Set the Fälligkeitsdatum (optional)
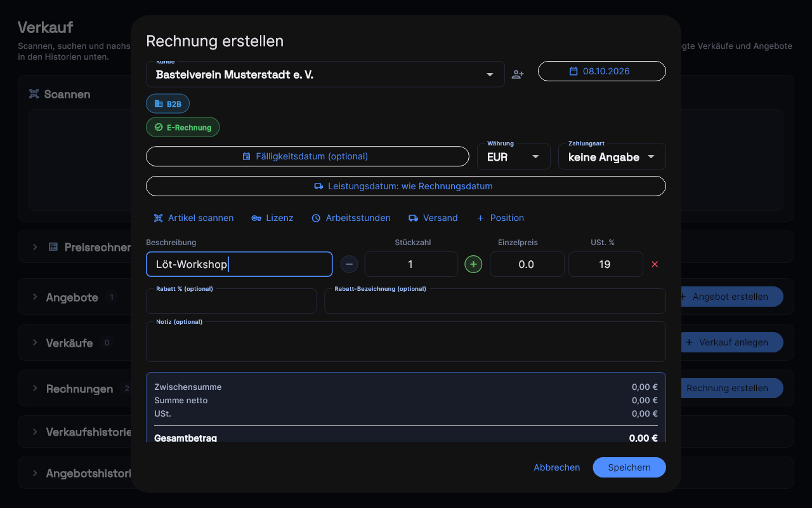 click(308, 156)
